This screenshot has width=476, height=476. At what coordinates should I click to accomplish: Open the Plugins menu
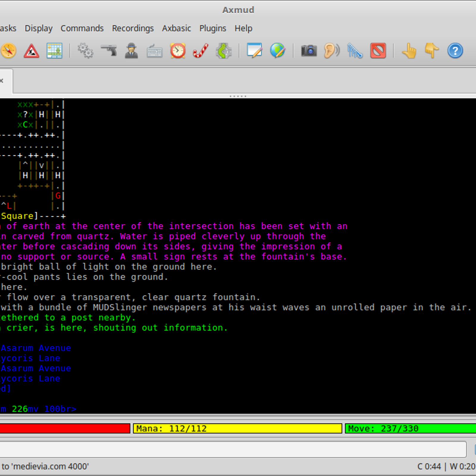[213, 28]
